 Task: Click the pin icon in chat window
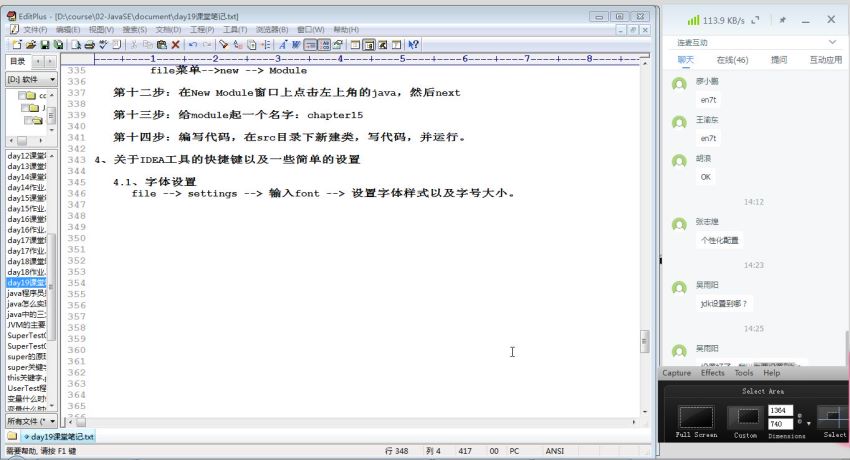point(782,20)
